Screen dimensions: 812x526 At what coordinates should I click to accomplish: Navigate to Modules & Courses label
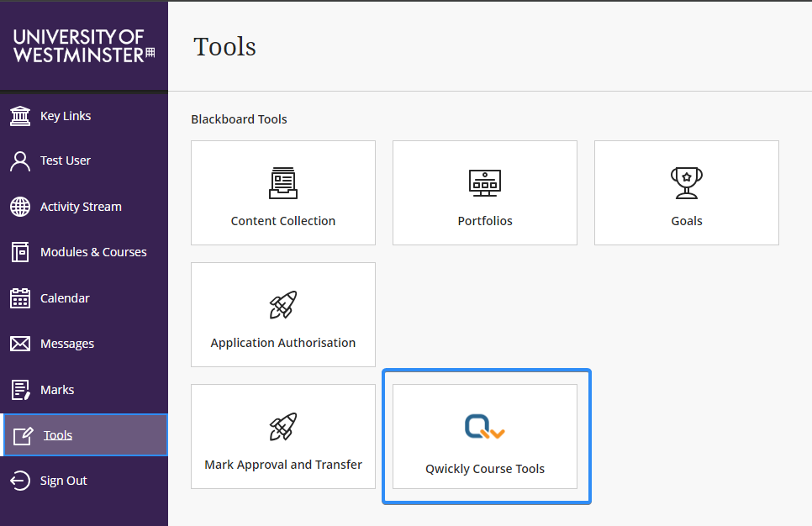point(94,252)
